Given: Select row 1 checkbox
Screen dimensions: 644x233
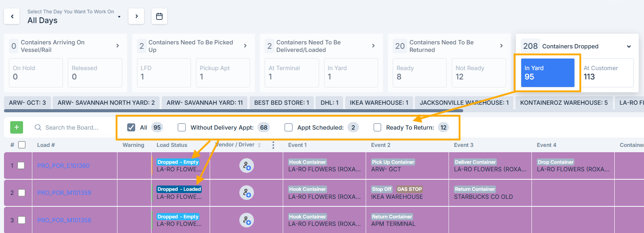Looking at the screenshot, I should (21, 166).
